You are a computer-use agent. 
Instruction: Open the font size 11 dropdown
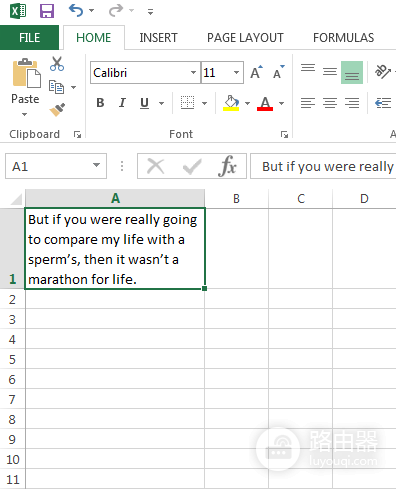click(237, 72)
